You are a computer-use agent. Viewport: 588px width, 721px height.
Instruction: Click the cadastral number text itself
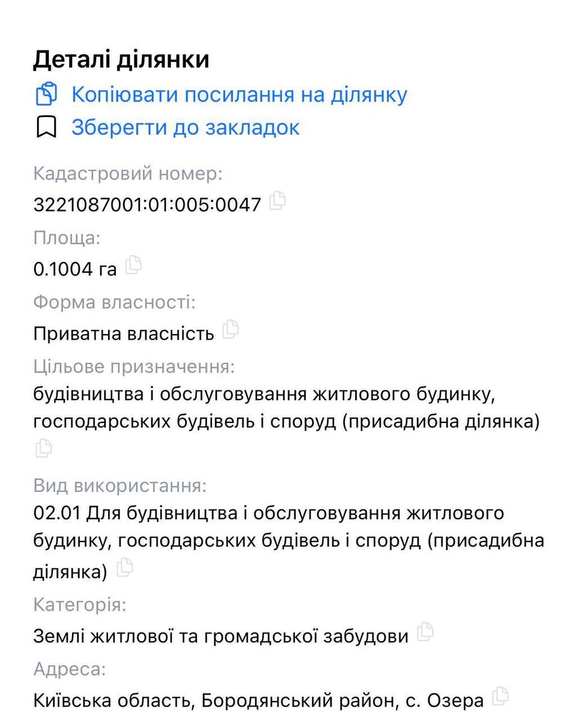pyautogui.click(x=147, y=204)
